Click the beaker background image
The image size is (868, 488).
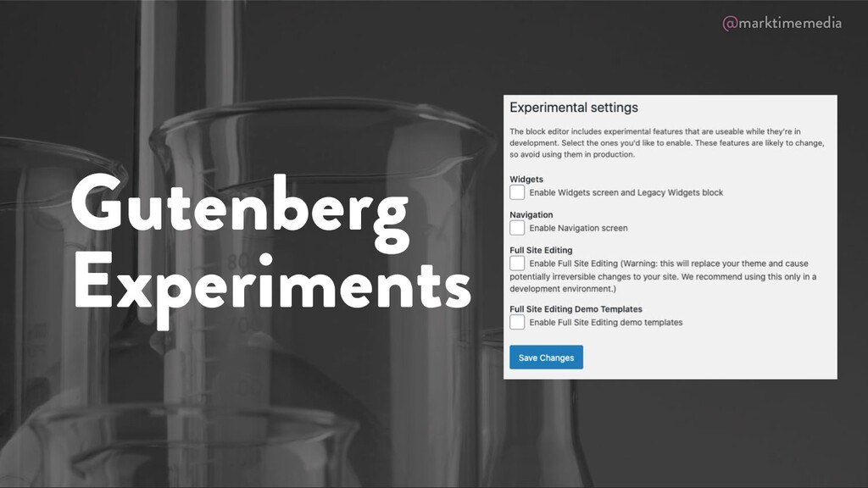(254, 407)
